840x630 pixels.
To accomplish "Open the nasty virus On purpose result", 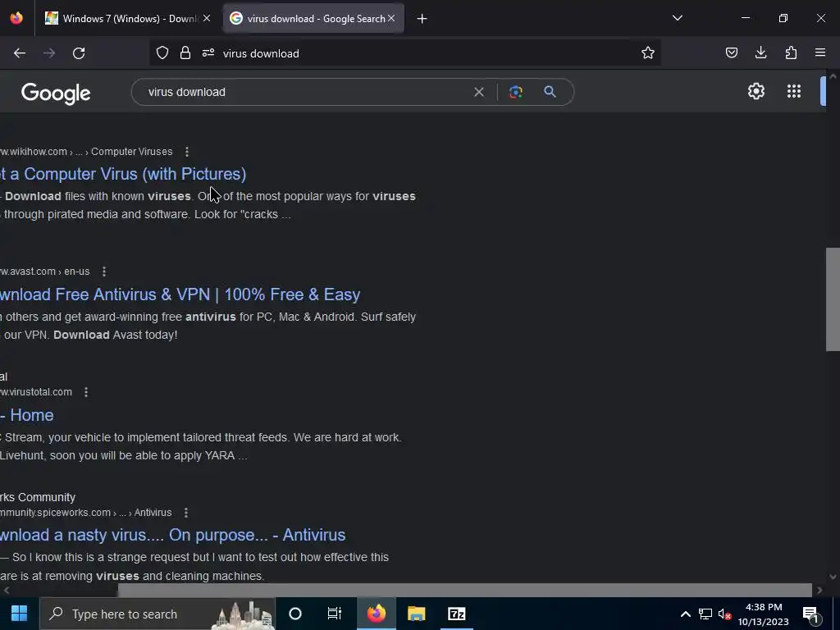I will point(172,535).
